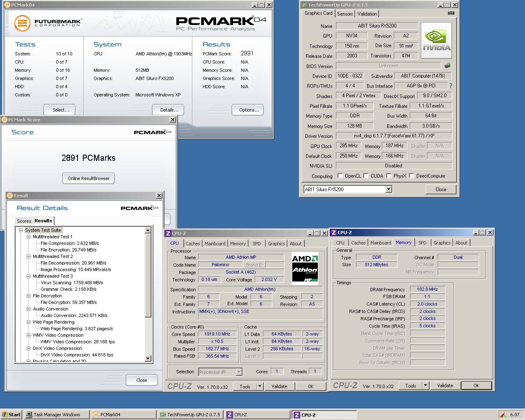Open Start menu on the taskbar
The width and height of the screenshot is (525, 420).
[x=11, y=415]
